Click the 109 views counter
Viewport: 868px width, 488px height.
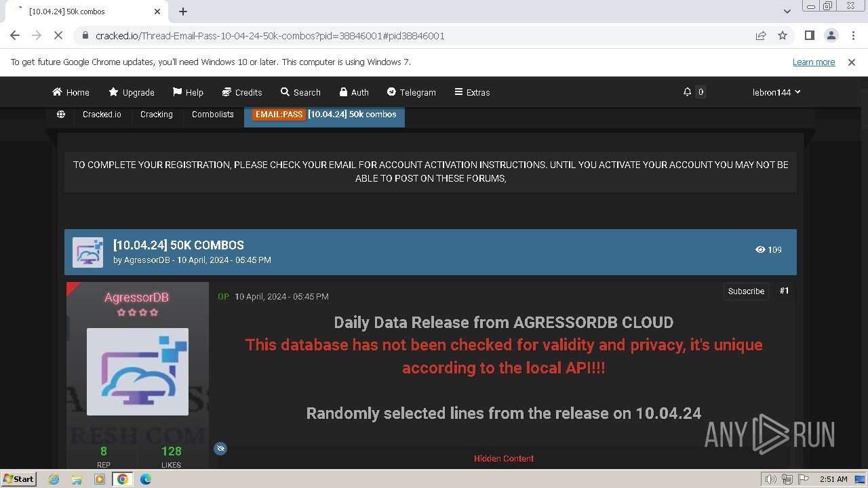[x=768, y=249]
